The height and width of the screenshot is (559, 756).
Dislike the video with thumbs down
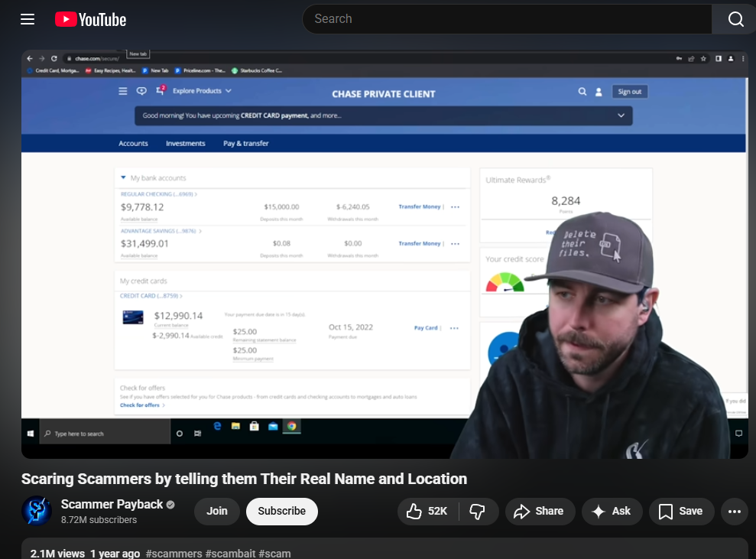coord(478,511)
